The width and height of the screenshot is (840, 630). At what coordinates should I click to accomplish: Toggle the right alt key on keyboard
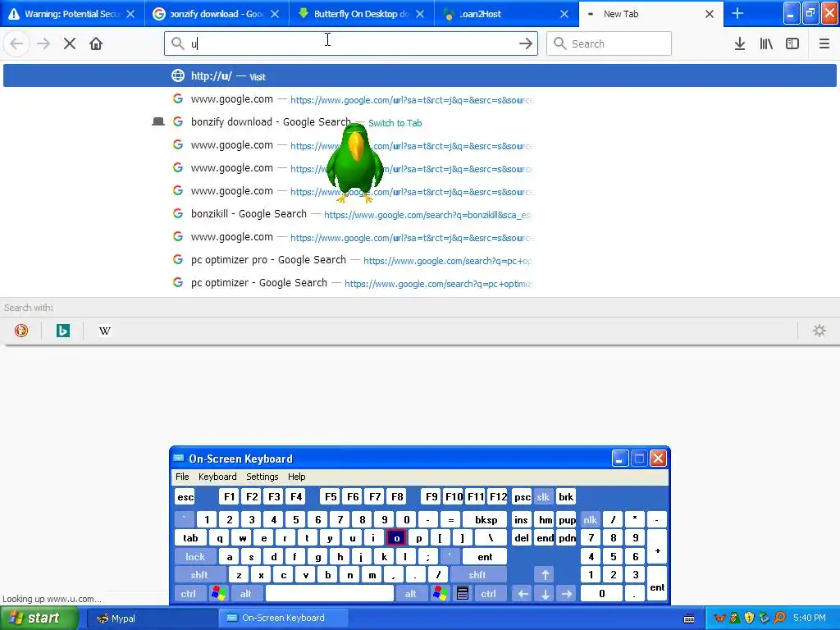411,594
